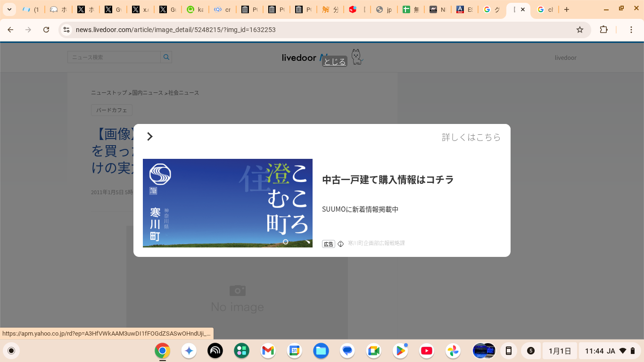Bookmark this page with the star icon
644x362 pixels.
[580, 30]
